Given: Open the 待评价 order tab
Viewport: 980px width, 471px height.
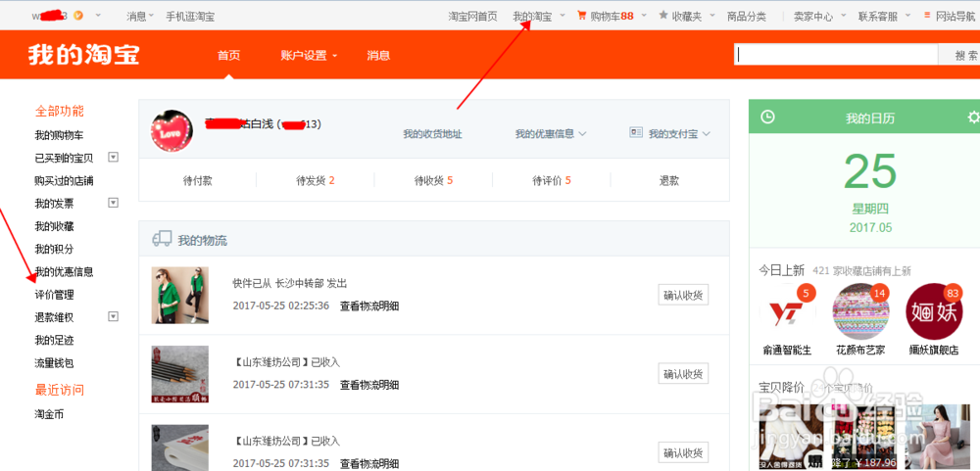Looking at the screenshot, I should pyautogui.click(x=552, y=180).
